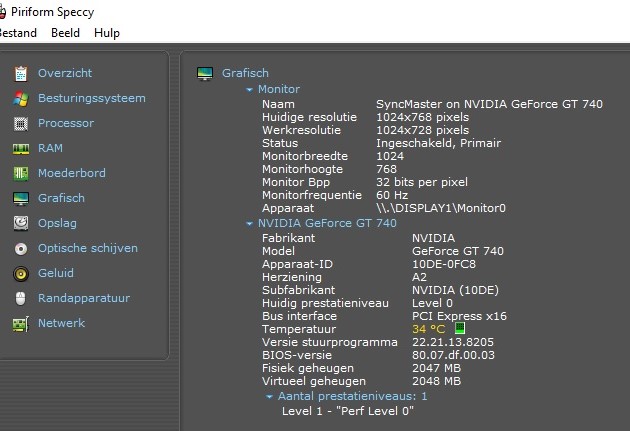Open the Besturingssysteem section
Screen dimensions: 630x431
pos(92,98)
